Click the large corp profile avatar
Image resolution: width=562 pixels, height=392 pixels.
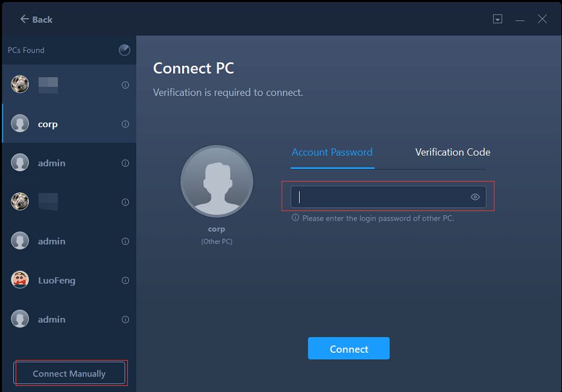click(217, 181)
